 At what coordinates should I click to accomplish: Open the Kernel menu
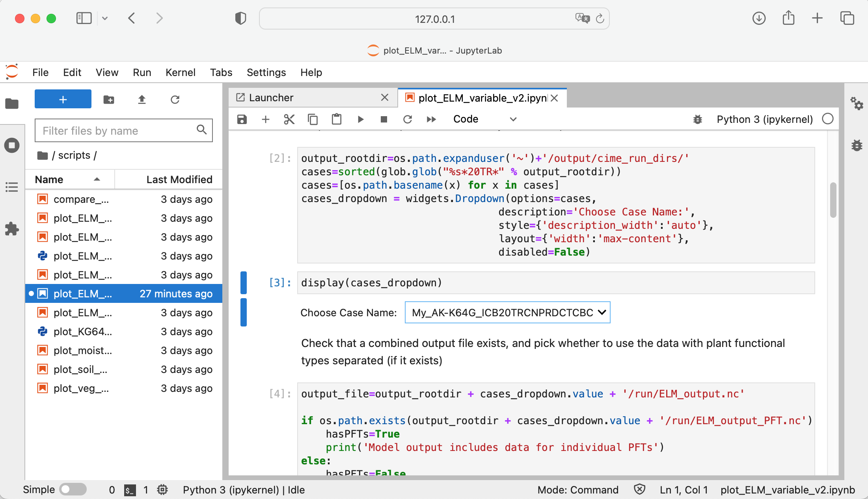(180, 72)
